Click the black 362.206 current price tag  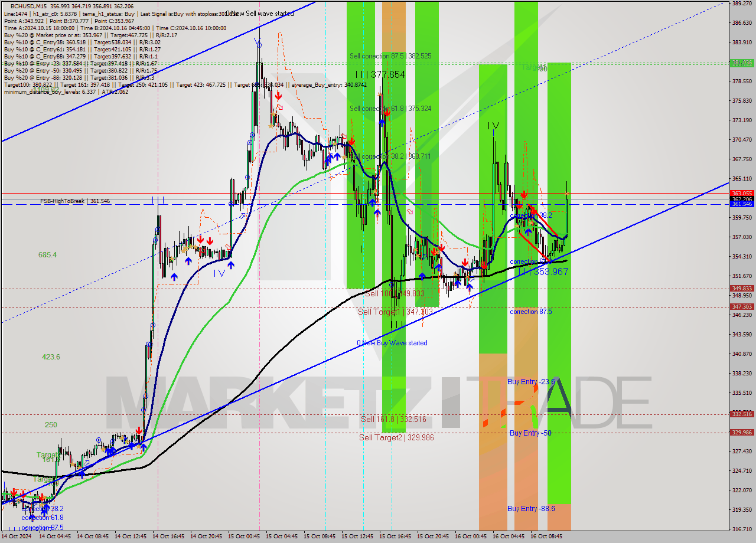(742, 199)
